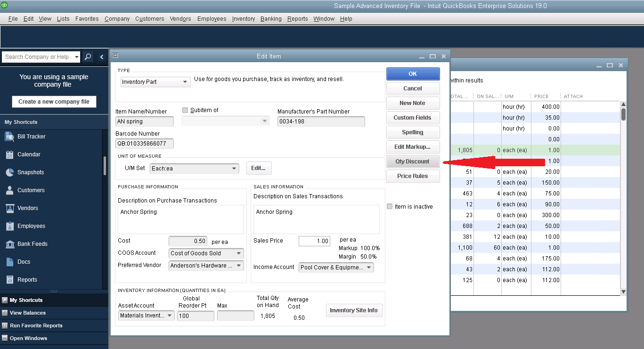644x349 pixels.
Task: Open the search scope dropdown arrow
Action: click(77, 57)
